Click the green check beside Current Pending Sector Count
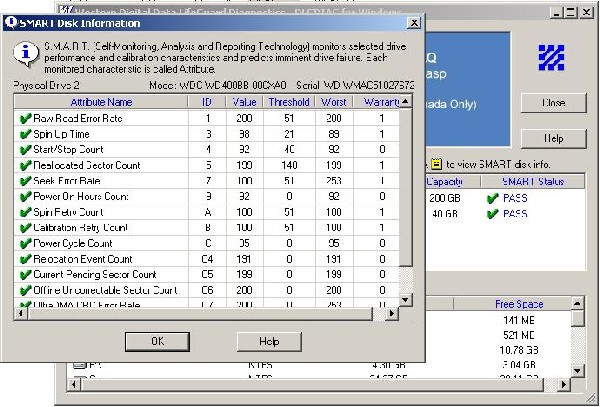 [25, 275]
